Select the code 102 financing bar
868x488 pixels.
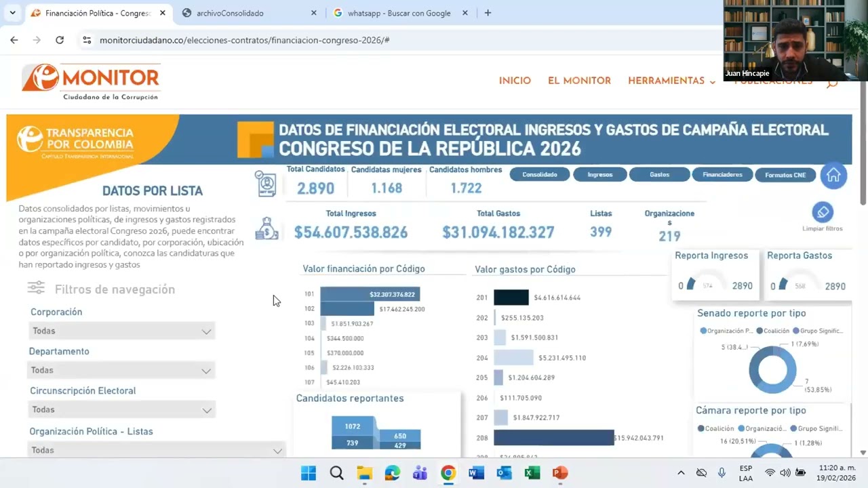347,309
